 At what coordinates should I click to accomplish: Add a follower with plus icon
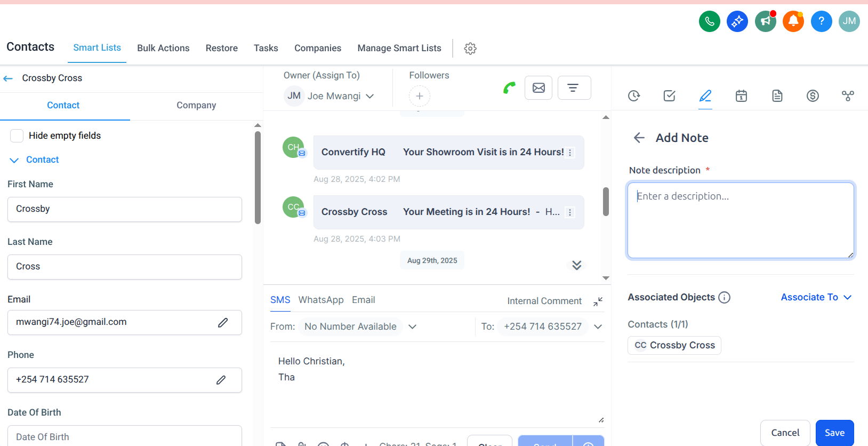pyautogui.click(x=420, y=96)
